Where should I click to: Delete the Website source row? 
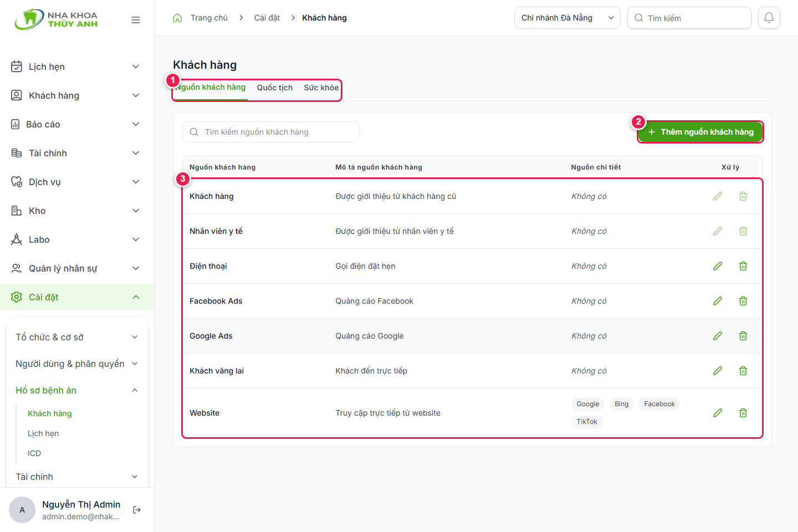743,413
